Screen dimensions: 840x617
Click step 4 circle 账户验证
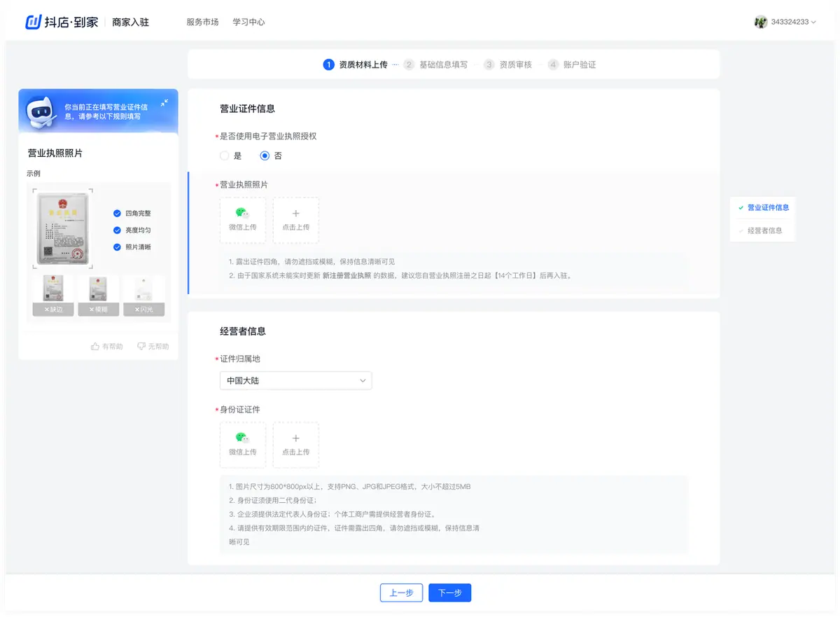coord(553,64)
